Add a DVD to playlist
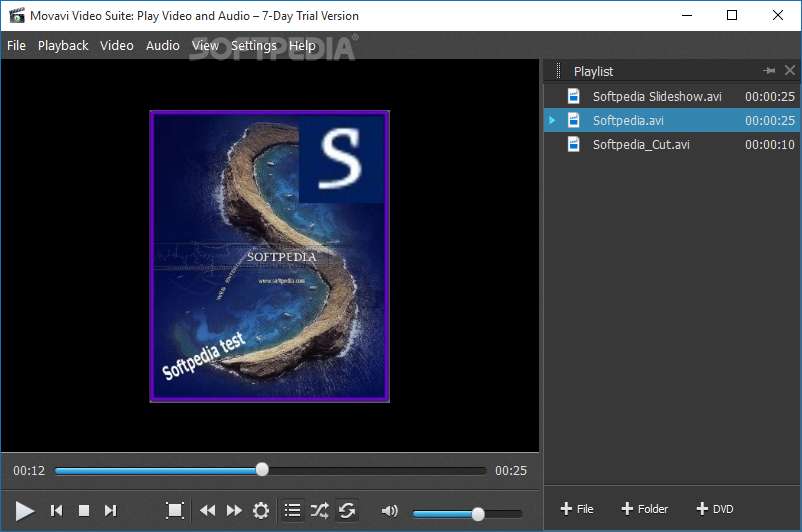The image size is (802, 532). coord(715,509)
